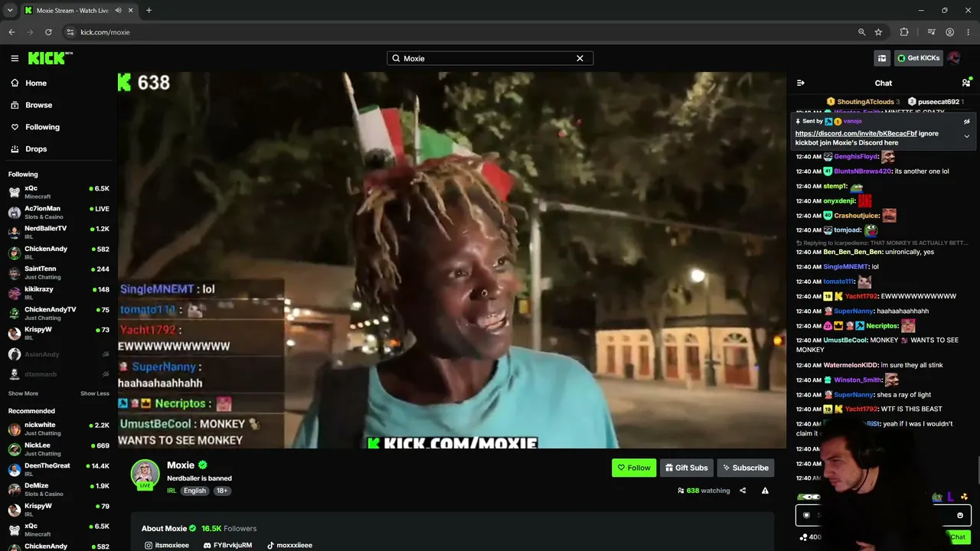Open Ac7ionMan's live channel
Screen dimensions: 980x551
tap(58, 213)
